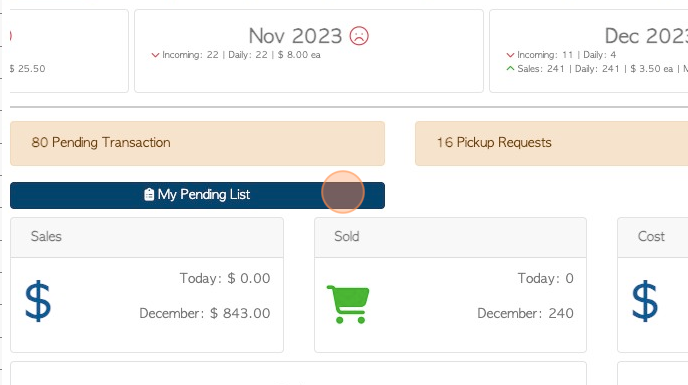Image resolution: width=688 pixels, height=385 pixels.
Task: Click the green shopping cart icon
Action: pyautogui.click(x=348, y=304)
